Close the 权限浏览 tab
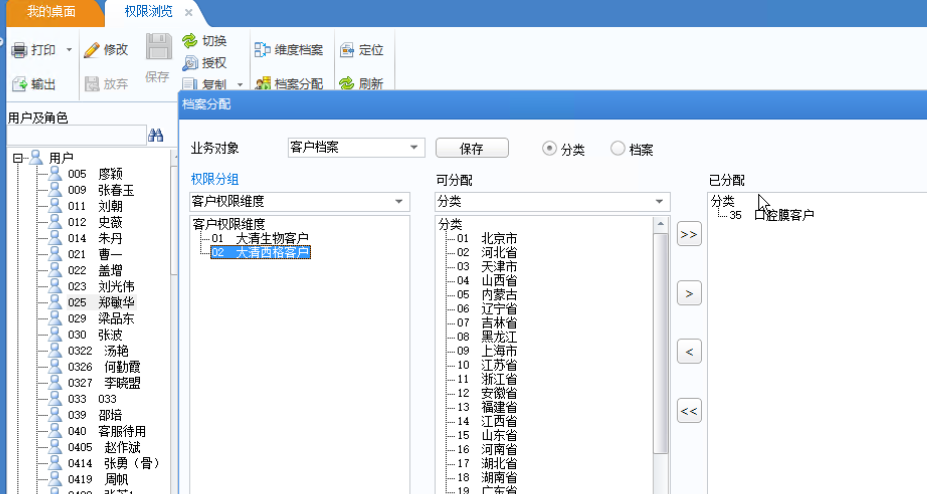Viewport: 927px width, 494px height. point(189,12)
